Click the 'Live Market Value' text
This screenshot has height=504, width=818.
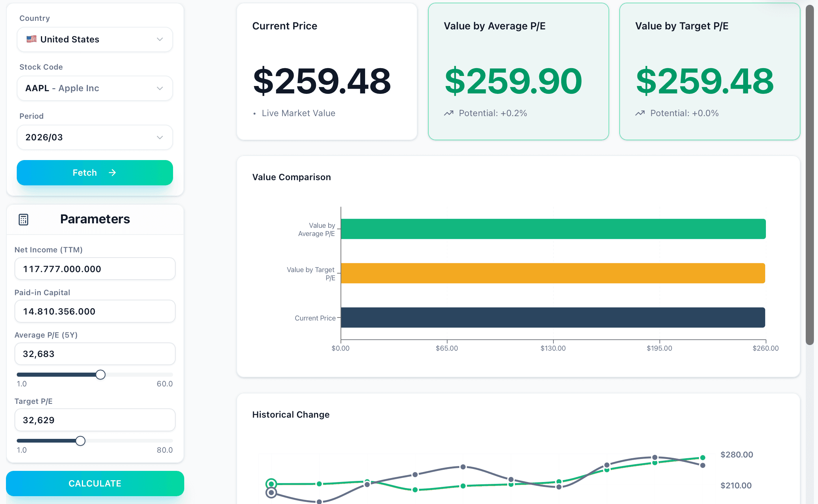point(298,113)
